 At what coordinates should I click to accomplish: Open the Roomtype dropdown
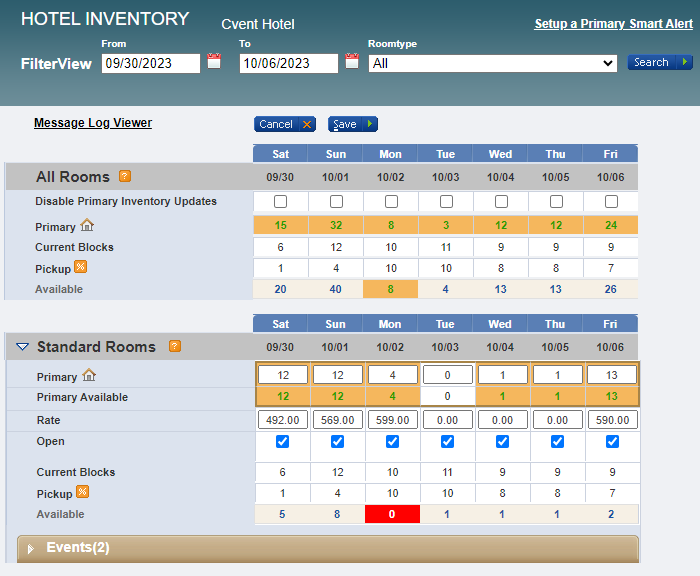[492, 63]
